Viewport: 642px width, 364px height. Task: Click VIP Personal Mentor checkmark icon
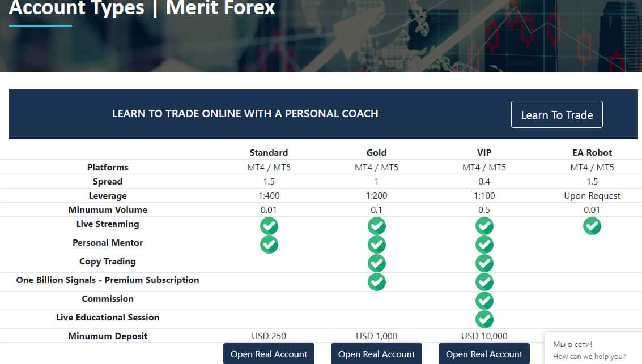[x=484, y=245]
